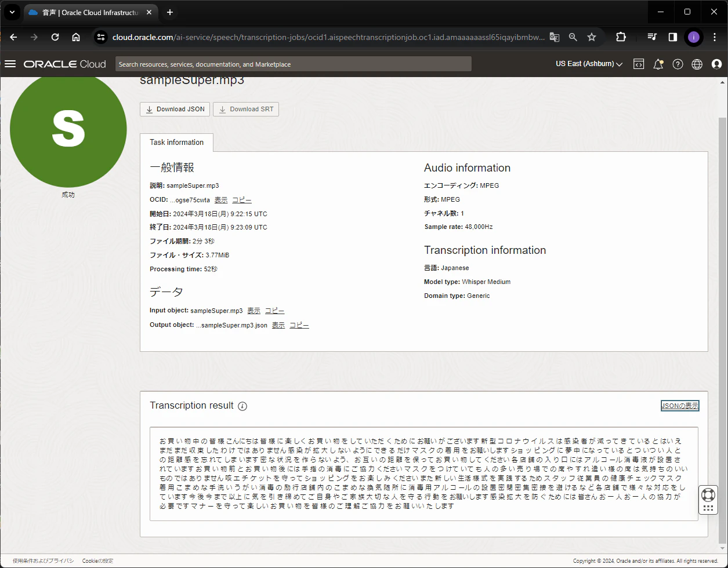Copy the OCID with コピー link
This screenshot has width=728, height=568.
[242, 200]
